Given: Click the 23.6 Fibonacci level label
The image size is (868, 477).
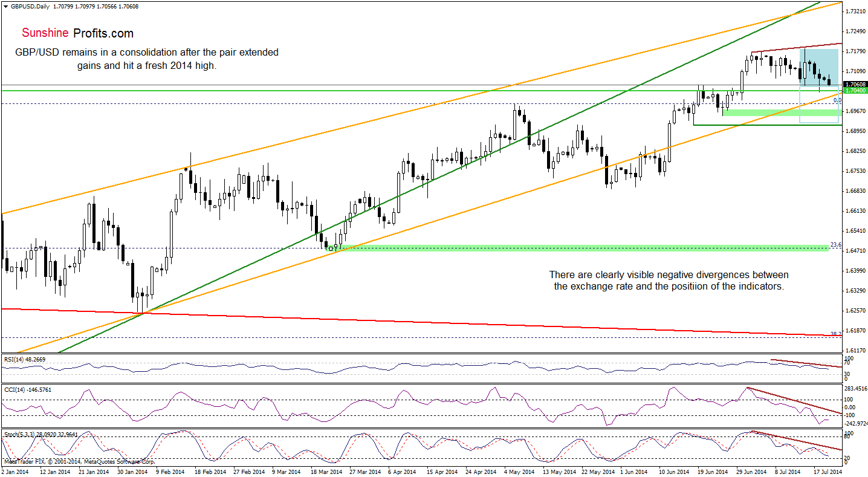Looking at the screenshot, I should (x=835, y=244).
